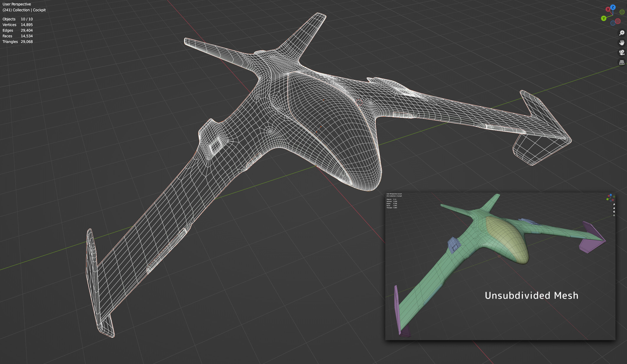Image resolution: width=627 pixels, height=364 pixels.
Task: Click "User Perspective (Local)" in inset viewport
Action: coord(394,194)
